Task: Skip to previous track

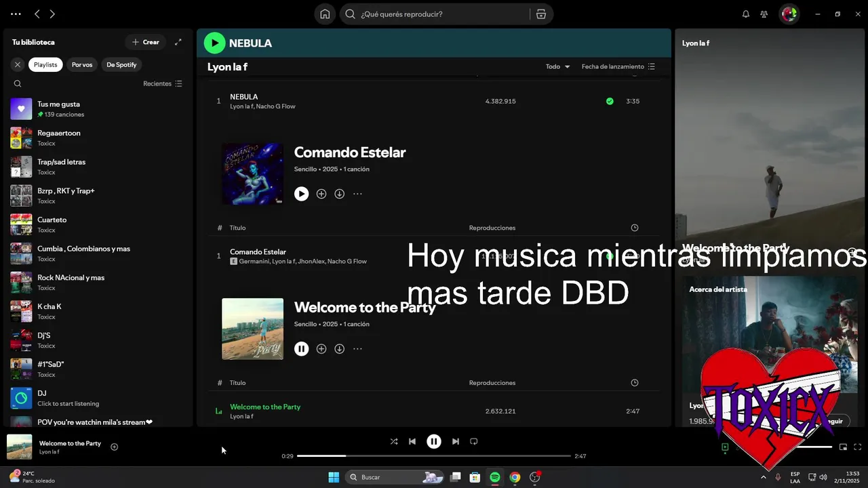Action: pyautogui.click(x=412, y=441)
